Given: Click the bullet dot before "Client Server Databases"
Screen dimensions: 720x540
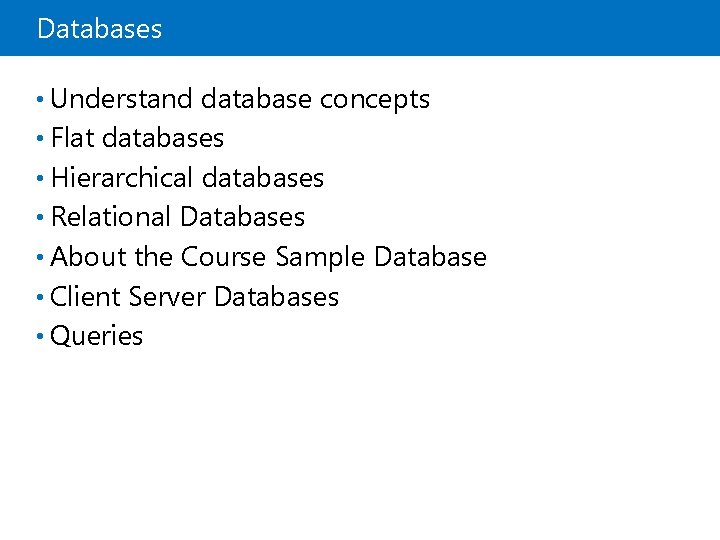Looking at the screenshot, I should (x=38, y=298).
